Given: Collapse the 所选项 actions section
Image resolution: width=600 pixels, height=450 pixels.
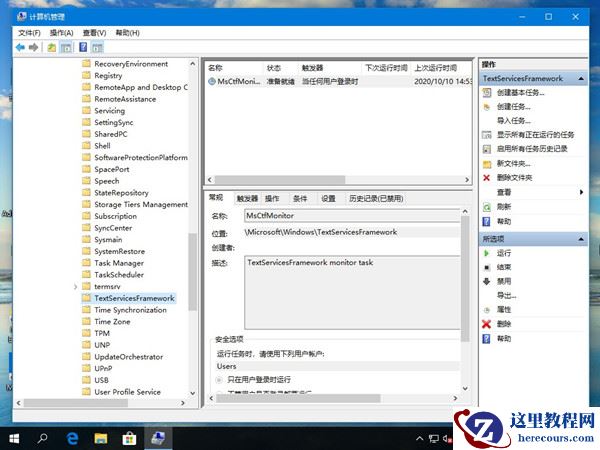Looking at the screenshot, I should tap(581, 239).
